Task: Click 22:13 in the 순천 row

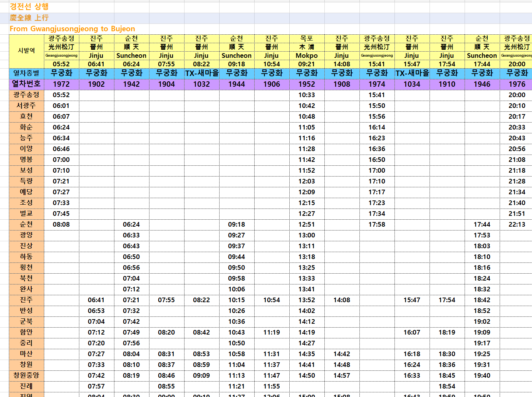Action: (x=517, y=224)
